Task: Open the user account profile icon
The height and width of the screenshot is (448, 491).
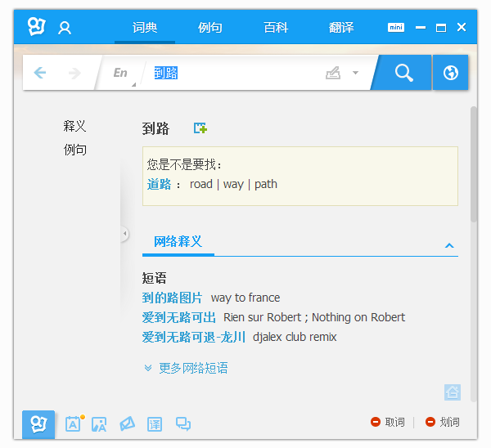Action: 65,28
